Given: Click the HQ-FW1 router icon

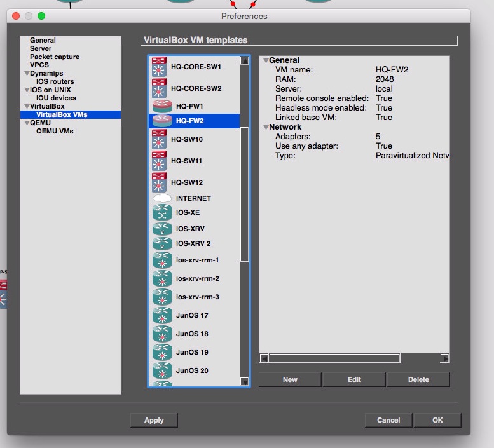Looking at the screenshot, I should coord(162,106).
